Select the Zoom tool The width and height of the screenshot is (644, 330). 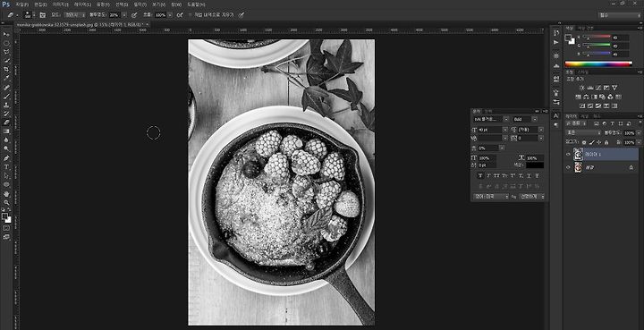pyautogui.click(x=6, y=202)
